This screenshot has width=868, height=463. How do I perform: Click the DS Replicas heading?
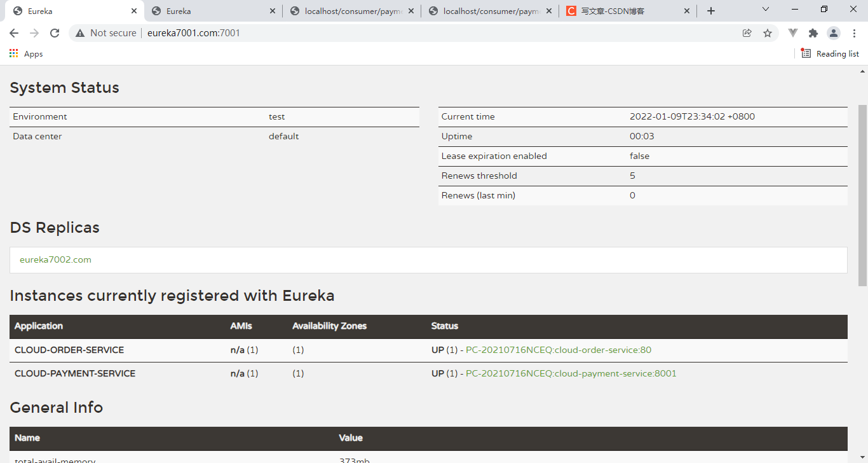tap(55, 227)
